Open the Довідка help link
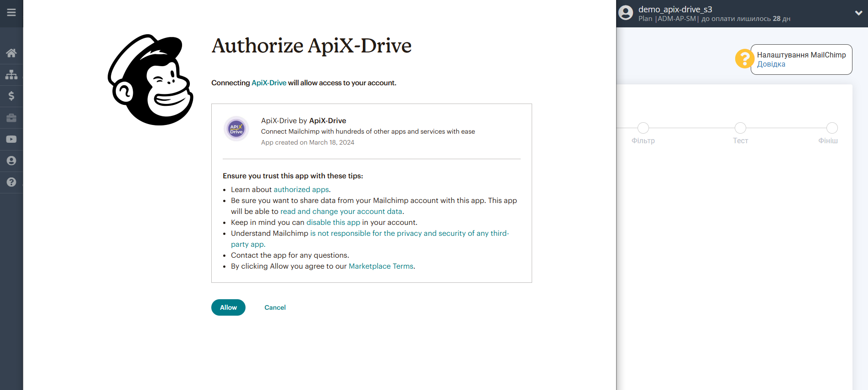The height and width of the screenshot is (390, 868). (x=771, y=64)
